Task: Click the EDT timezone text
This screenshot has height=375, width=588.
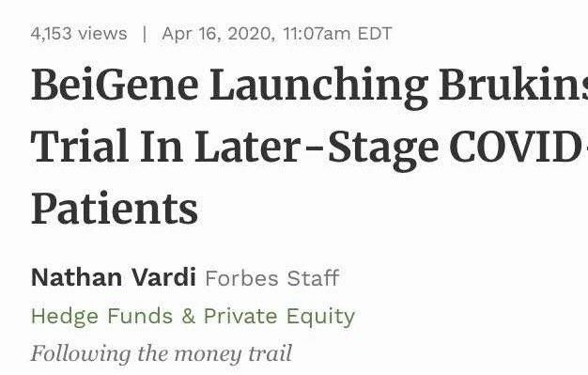Action: click(x=375, y=34)
